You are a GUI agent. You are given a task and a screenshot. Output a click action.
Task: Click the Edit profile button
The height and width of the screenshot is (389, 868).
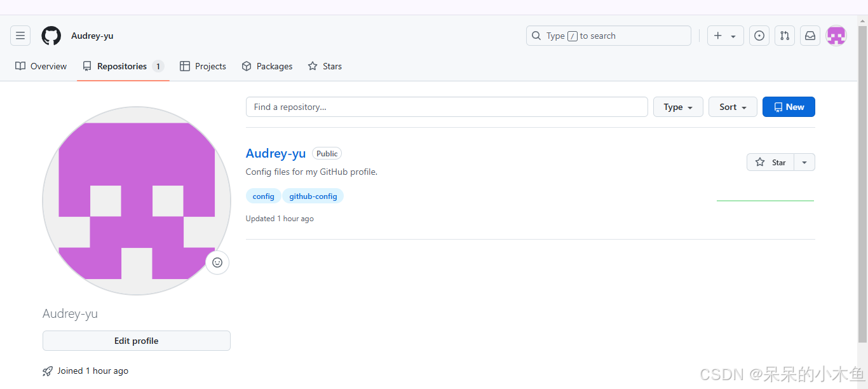[137, 341]
